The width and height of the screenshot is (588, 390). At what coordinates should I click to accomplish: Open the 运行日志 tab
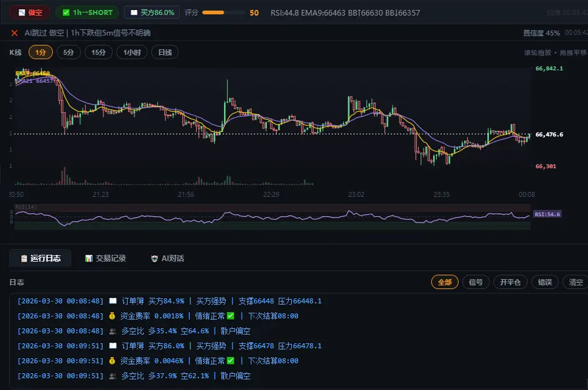pos(40,259)
